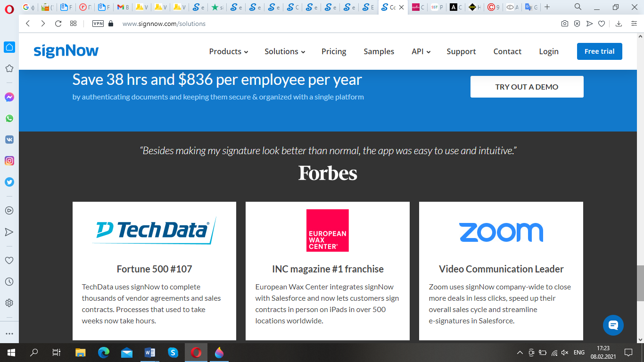Go to the Pricing page
The image size is (644, 362).
click(334, 51)
